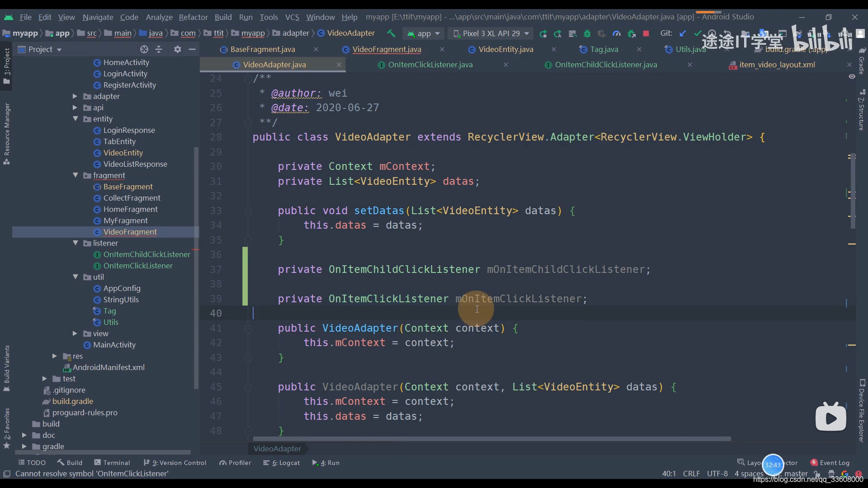Close the Tag.java tab
The image size is (868, 488).
(639, 49)
